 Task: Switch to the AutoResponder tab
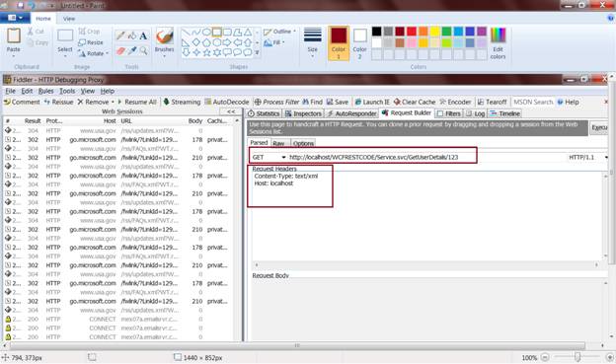pos(351,113)
